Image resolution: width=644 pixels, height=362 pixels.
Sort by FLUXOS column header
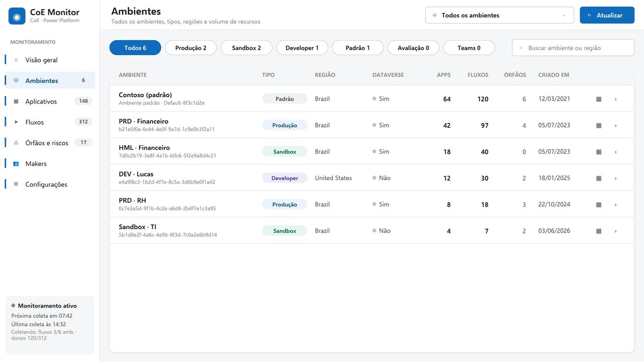click(478, 75)
